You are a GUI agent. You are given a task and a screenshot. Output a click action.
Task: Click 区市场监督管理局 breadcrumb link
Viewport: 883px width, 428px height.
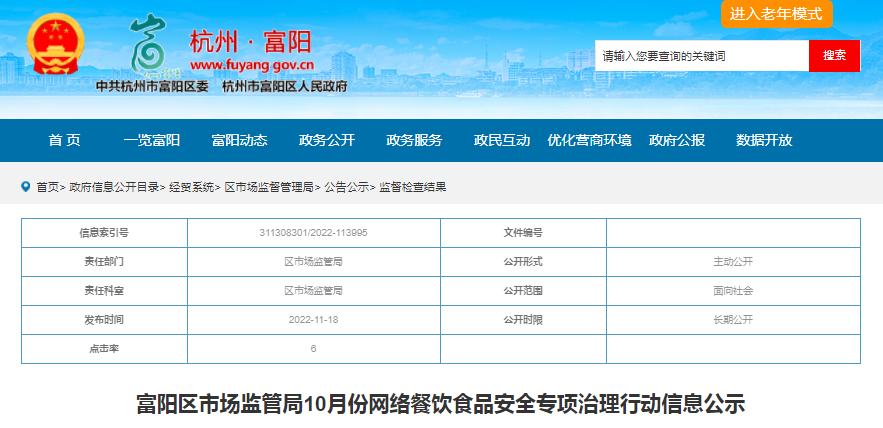coord(269,187)
